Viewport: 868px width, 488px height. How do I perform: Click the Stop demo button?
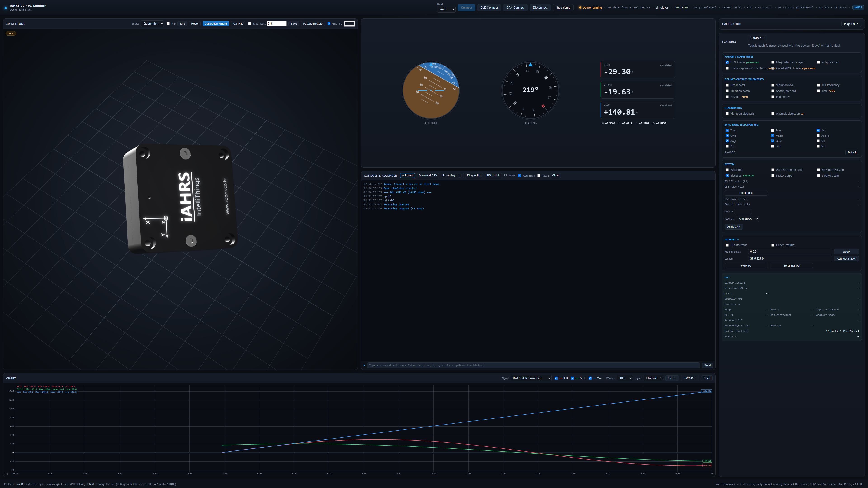pos(563,7)
